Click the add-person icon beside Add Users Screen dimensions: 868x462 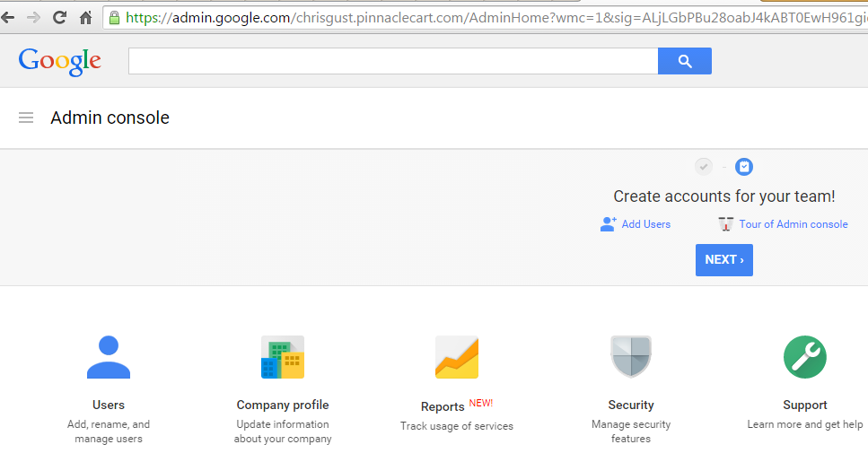click(608, 224)
